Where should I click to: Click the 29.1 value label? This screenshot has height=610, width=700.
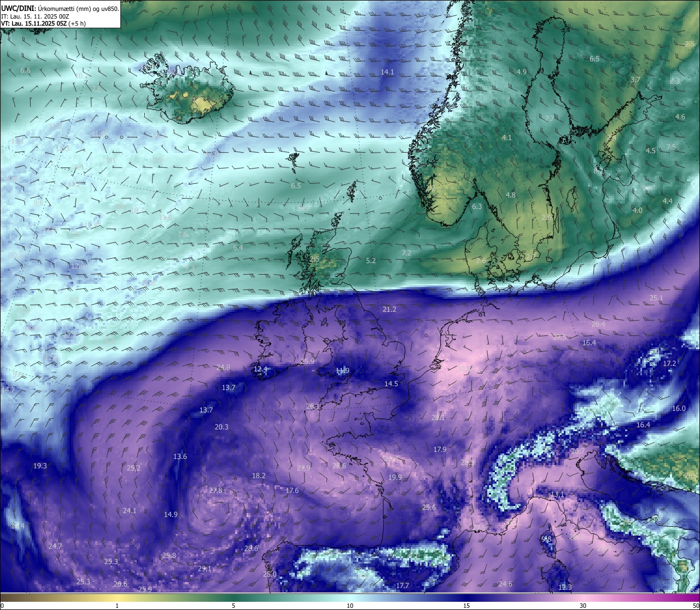tap(205, 568)
